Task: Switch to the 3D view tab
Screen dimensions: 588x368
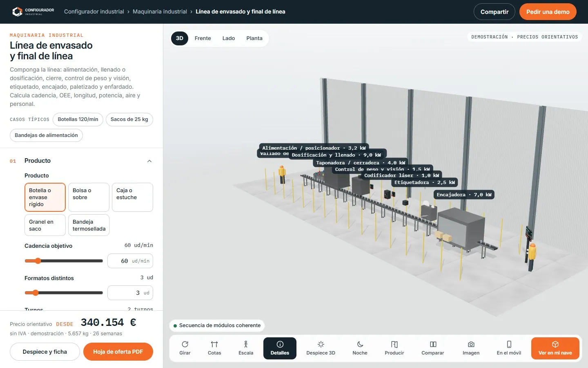Action: [180, 38]
